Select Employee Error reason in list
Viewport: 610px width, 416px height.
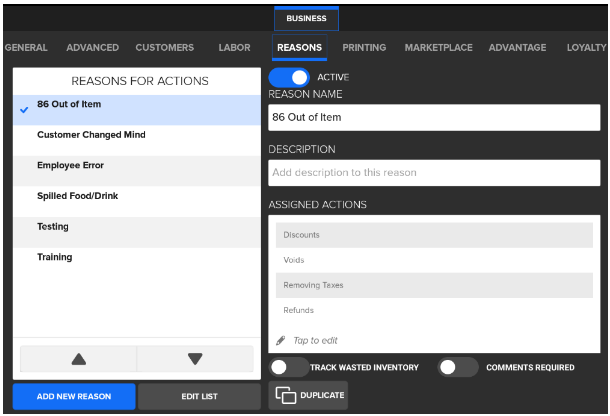coord(70,166)
